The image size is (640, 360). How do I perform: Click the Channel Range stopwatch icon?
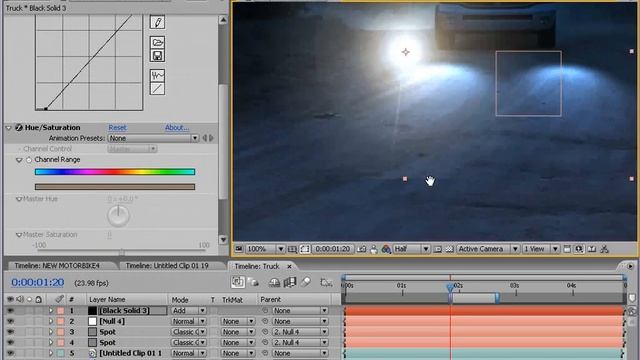coord(29,160)
